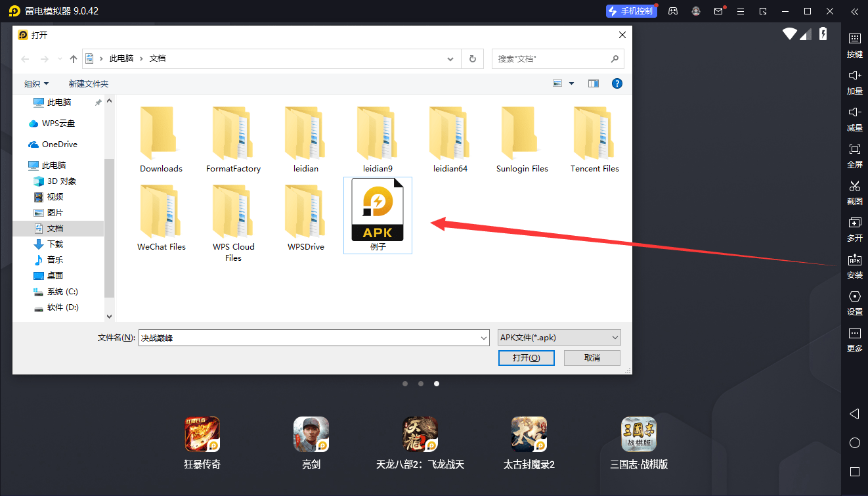
Task: Open the mail message icon
Action: (x=718, y=11)
